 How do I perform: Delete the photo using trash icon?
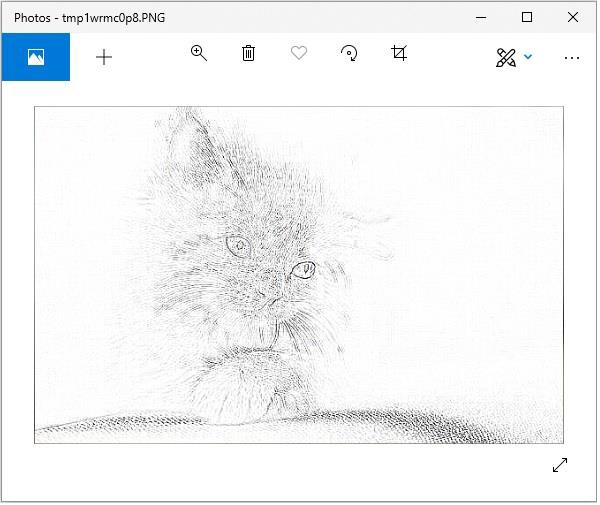(248, 53)
